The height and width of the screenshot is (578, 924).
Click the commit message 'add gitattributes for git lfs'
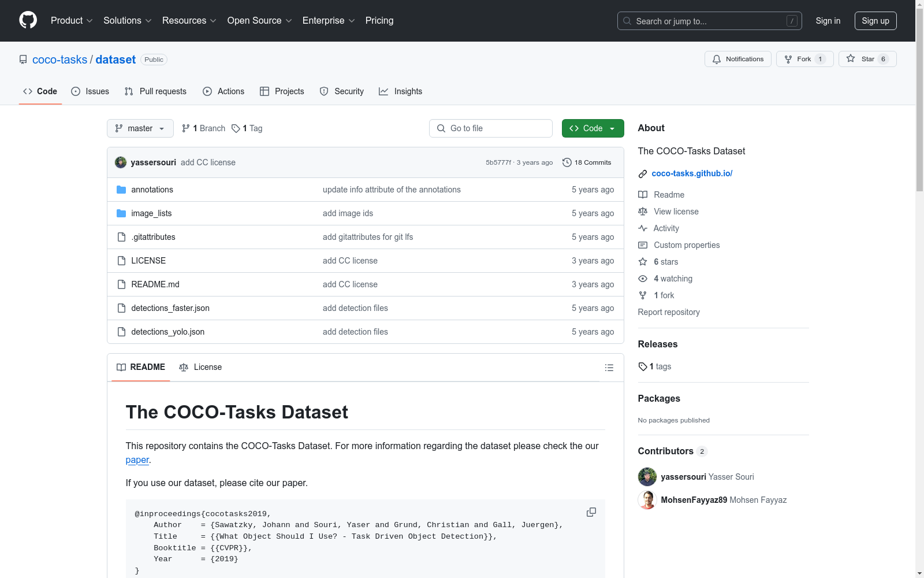point(368,237)
